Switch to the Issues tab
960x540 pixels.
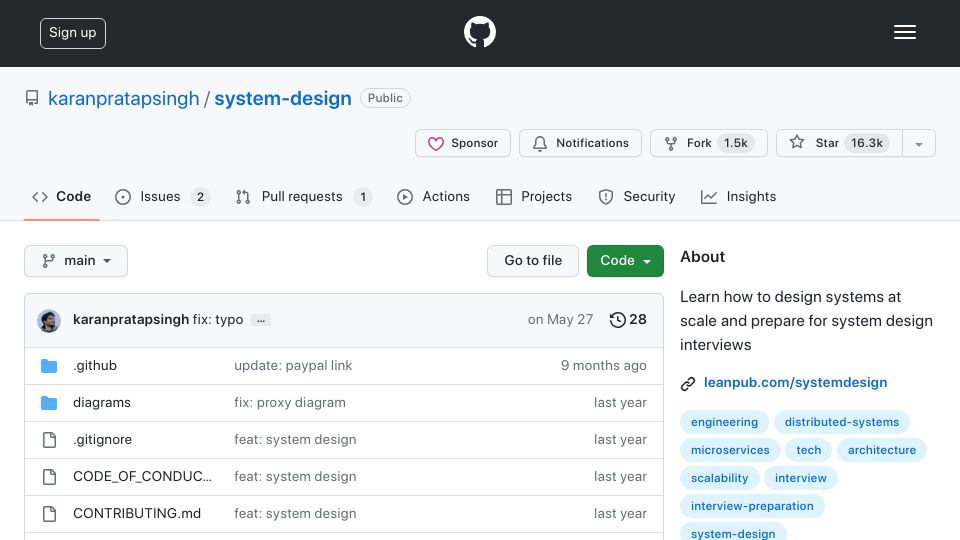coord(162,197)
